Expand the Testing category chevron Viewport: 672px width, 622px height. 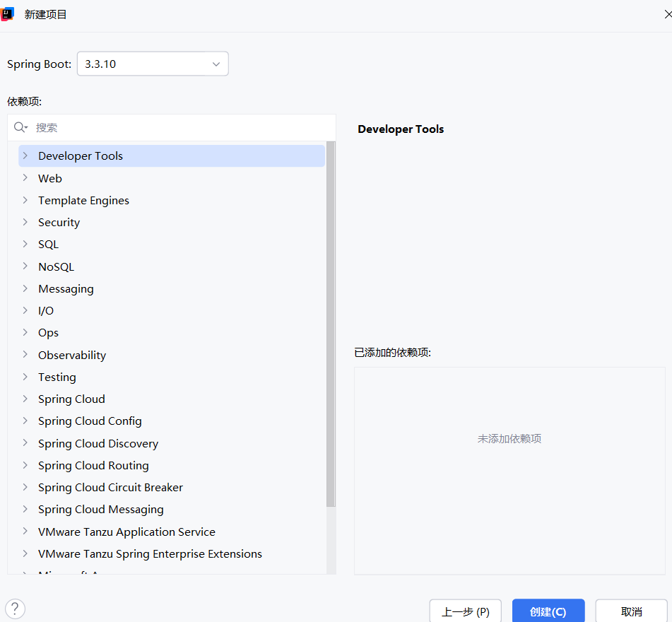(25, 377)
